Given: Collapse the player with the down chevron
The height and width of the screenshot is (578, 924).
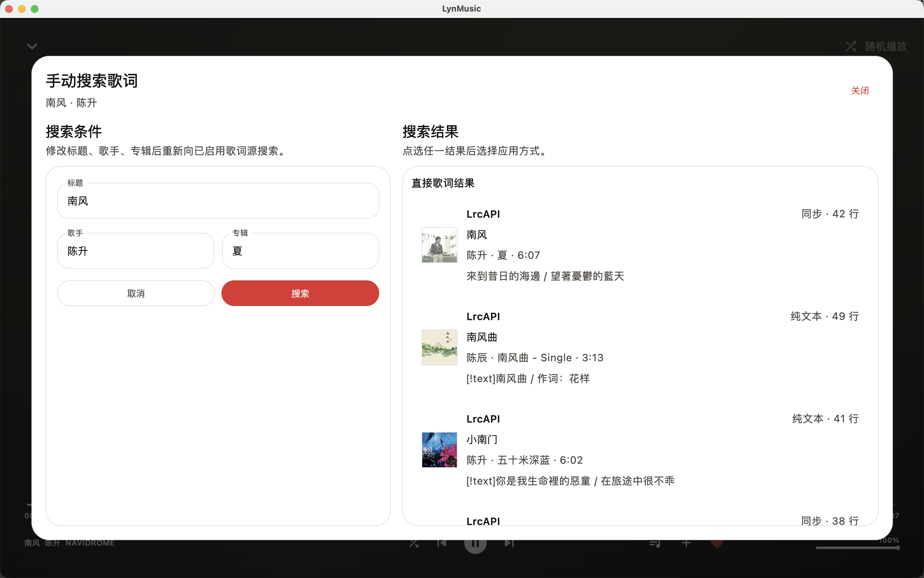Looking at the screenshot, I should (32, 46).
